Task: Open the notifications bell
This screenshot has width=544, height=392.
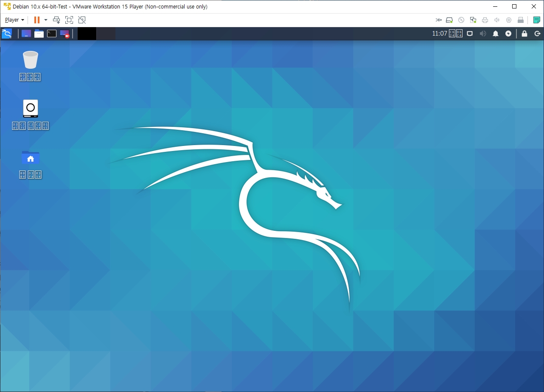Action: coord(496,34)
